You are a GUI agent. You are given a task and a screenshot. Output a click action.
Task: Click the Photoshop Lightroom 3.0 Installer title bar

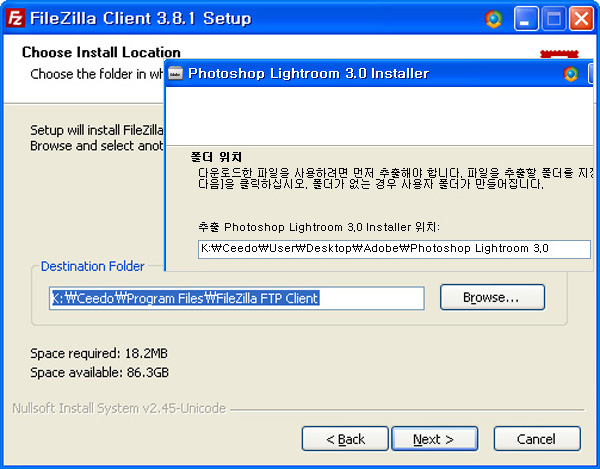[379, 73]
